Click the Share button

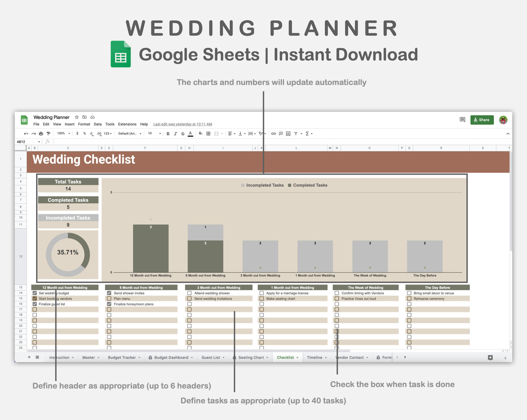click(482, 120)
